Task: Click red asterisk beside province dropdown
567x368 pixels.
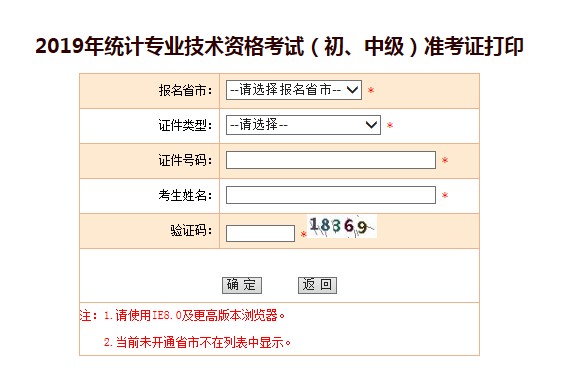Action: pos(371,90)
